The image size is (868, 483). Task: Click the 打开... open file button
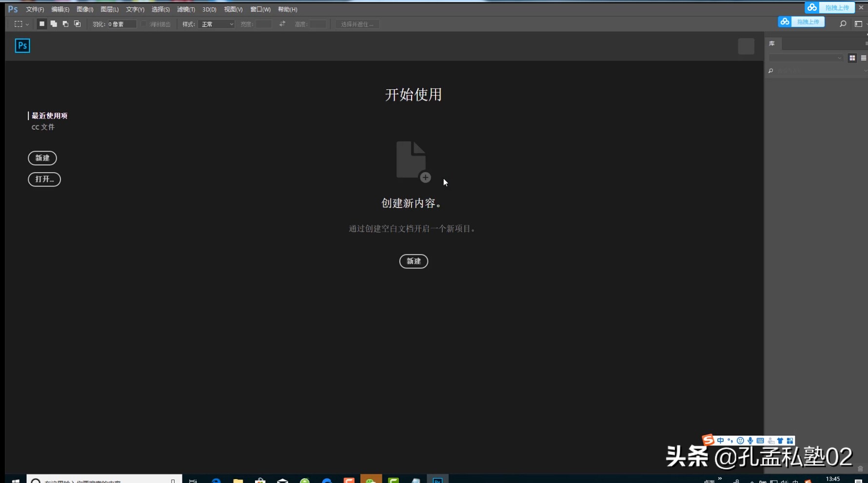(44, 179)
